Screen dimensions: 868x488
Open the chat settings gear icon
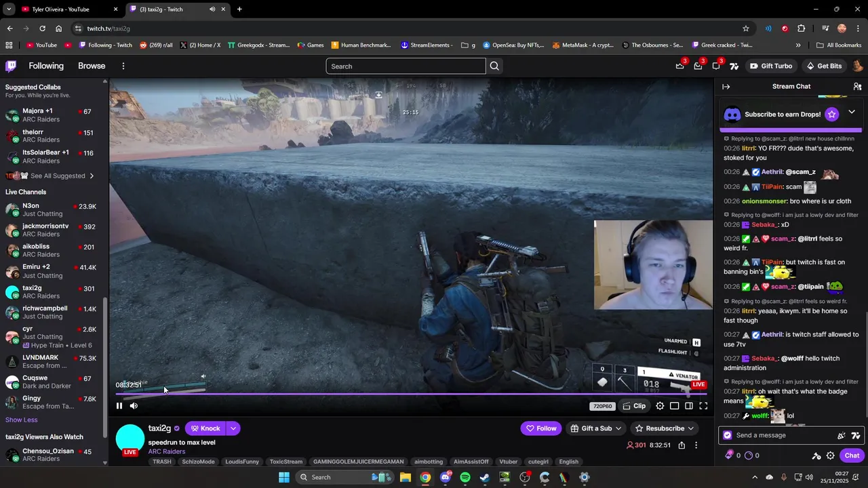[x=830, y=455]
